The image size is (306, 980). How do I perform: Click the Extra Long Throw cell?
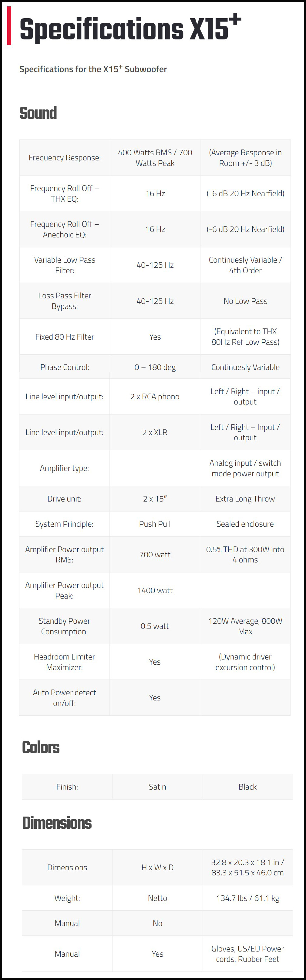[x=245, y=499]
